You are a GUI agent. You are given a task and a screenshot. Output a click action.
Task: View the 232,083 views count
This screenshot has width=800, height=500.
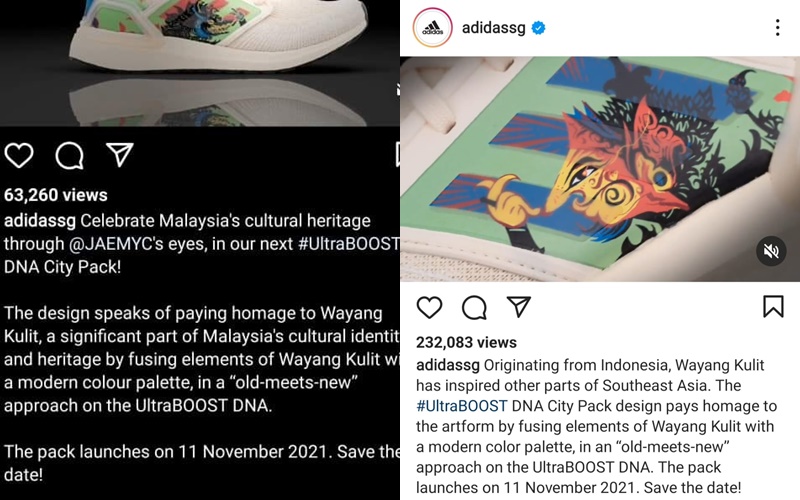coord(466,342)
